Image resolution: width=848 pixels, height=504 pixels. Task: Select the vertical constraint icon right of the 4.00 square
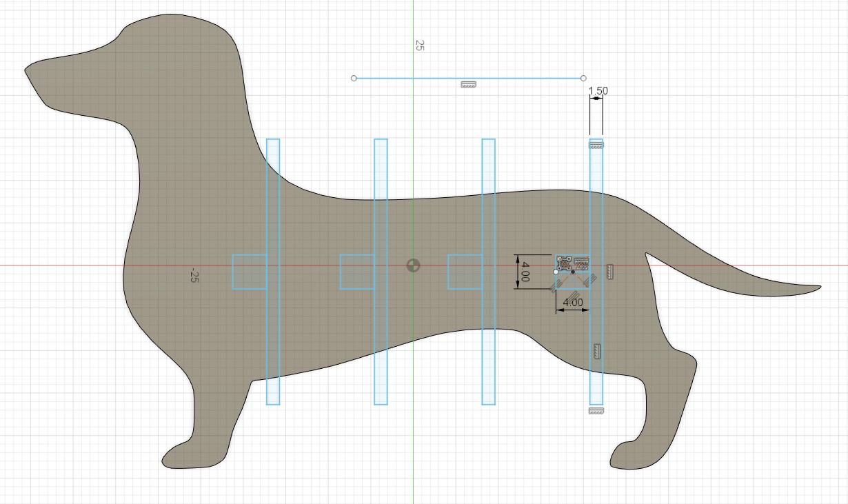point(609,272)
